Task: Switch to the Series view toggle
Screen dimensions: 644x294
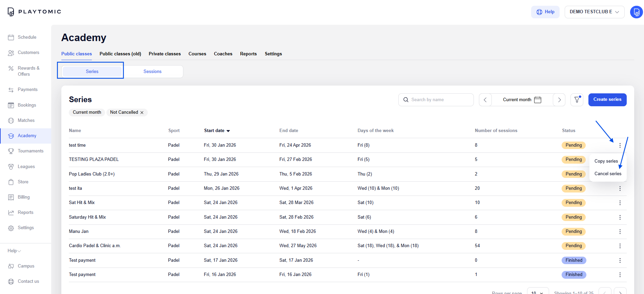Action: (92, 72)
